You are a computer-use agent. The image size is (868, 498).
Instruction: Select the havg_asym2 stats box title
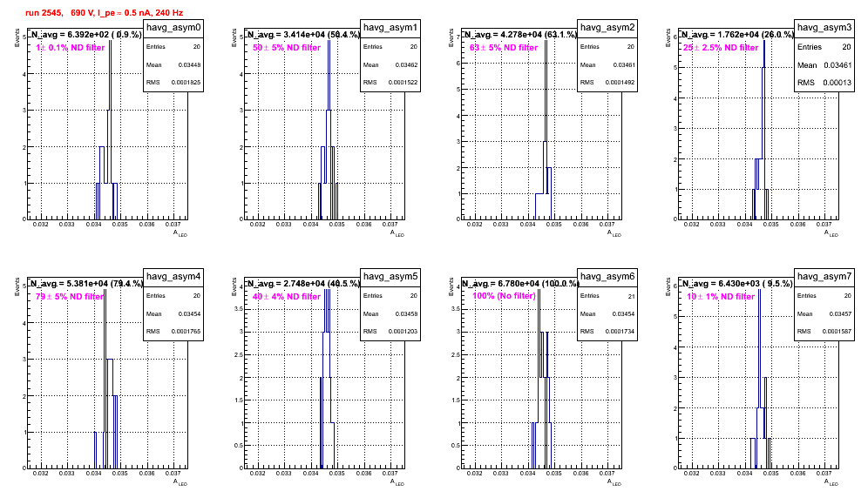pyautogui.click(x=607, y=28)
